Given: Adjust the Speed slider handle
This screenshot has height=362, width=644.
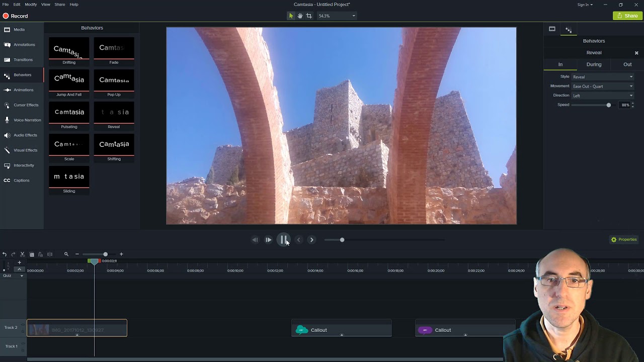Looking at the screenshot, I should pyautogui.click(x=608, y=105).
